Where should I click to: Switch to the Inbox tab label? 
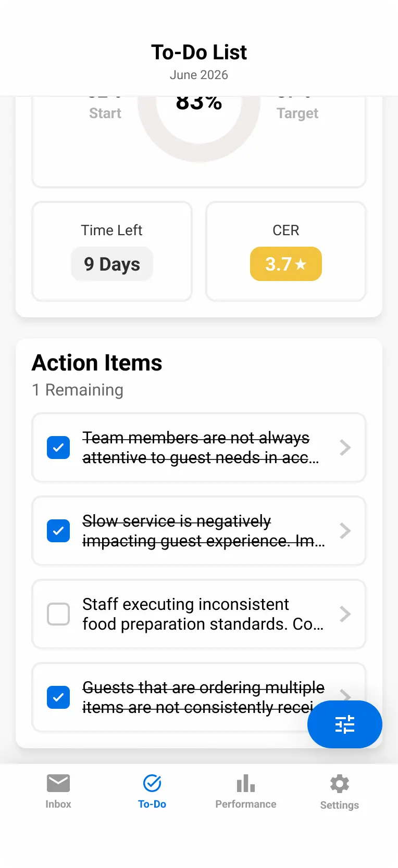(x=58, y=804)
